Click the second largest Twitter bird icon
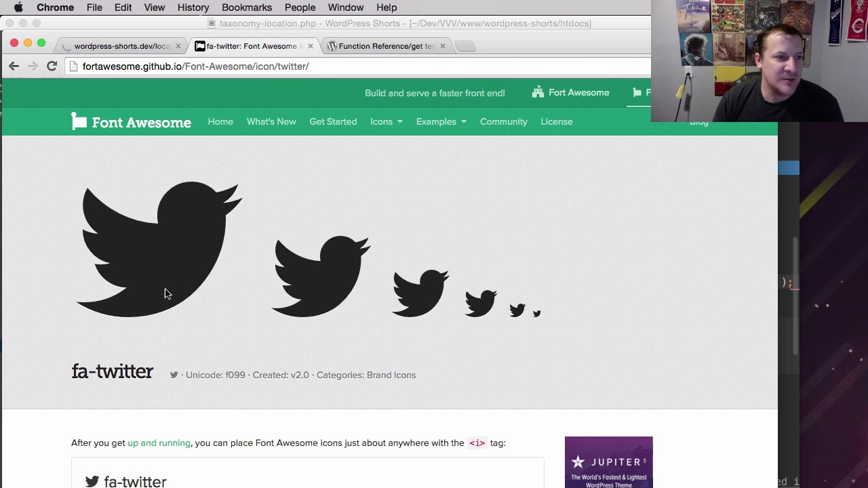The image size is (868, 488). click(x=321, y=276)
